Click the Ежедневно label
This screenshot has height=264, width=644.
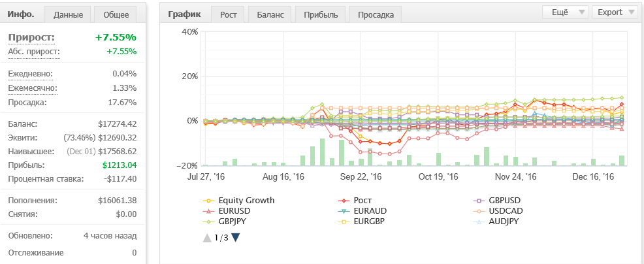(x=31, y=74)
